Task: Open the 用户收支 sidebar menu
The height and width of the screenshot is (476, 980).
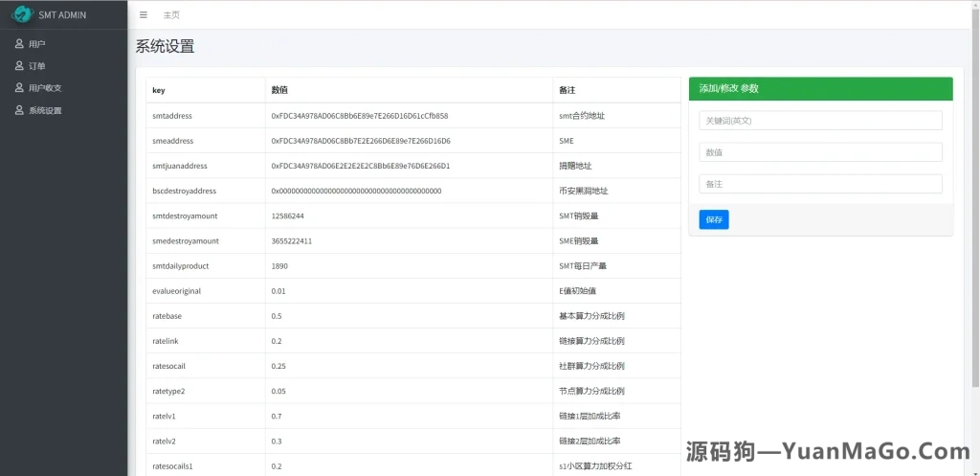Action: (x=64, y=88)
